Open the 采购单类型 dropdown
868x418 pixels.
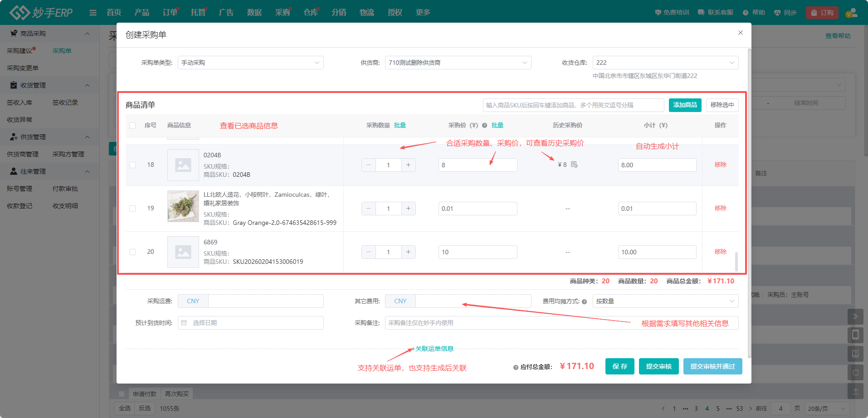[250, 63]
